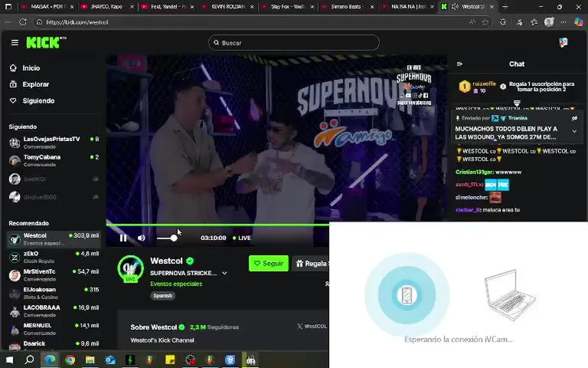Screen dimensions: 588x368
Task: Expand the SUPERNOVA STRICKE... title chevron
Action: [x=224, y=273]
